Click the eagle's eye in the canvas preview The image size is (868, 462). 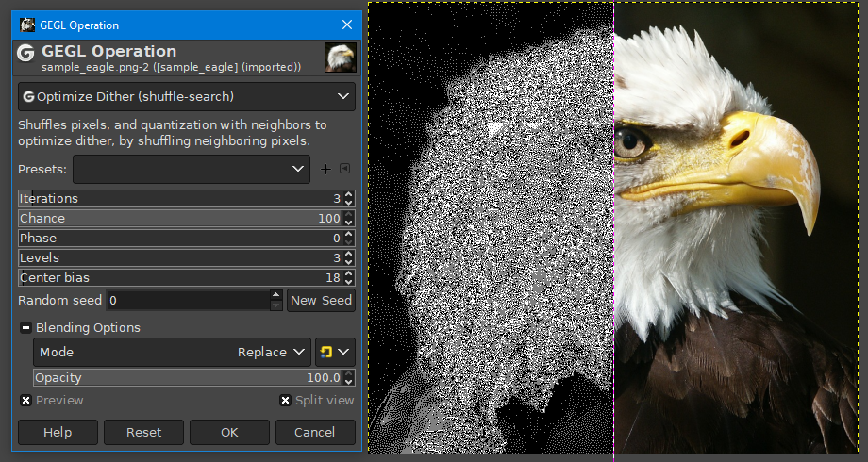pyautogui.click(x=630, y=142)
